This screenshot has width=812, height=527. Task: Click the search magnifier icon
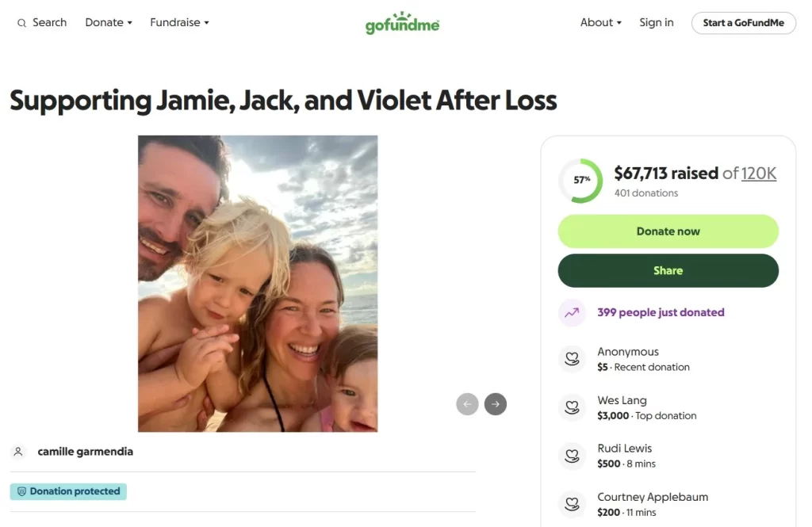pos(21,23)
